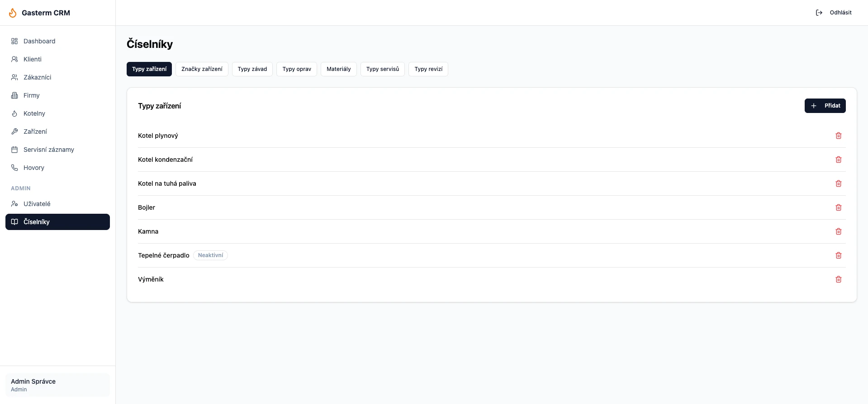
Task: Open Servisní záznamy
Action: coord(57,150)
